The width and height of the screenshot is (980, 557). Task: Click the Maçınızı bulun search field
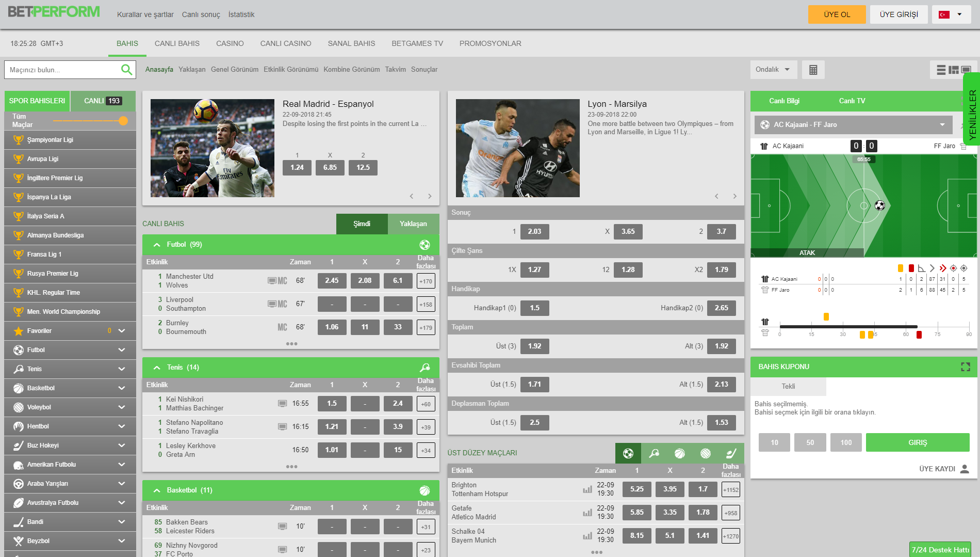tap(62, 70)
